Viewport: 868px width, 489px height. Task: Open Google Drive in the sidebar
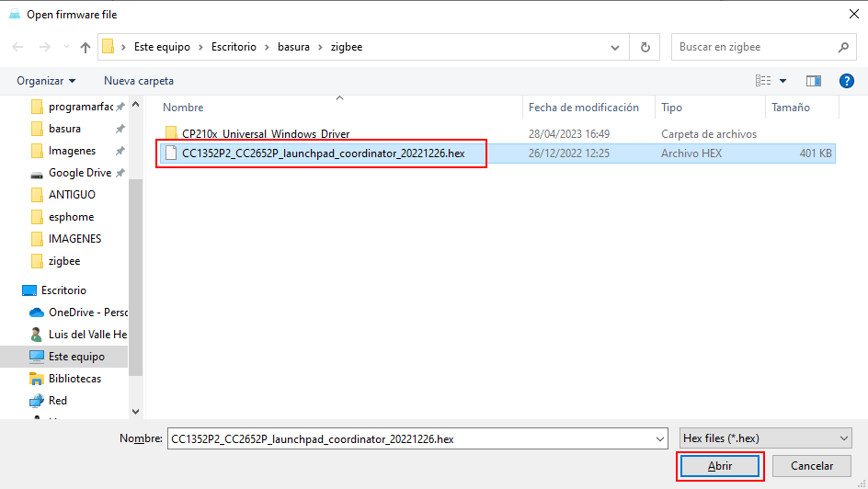click(79, 173)
